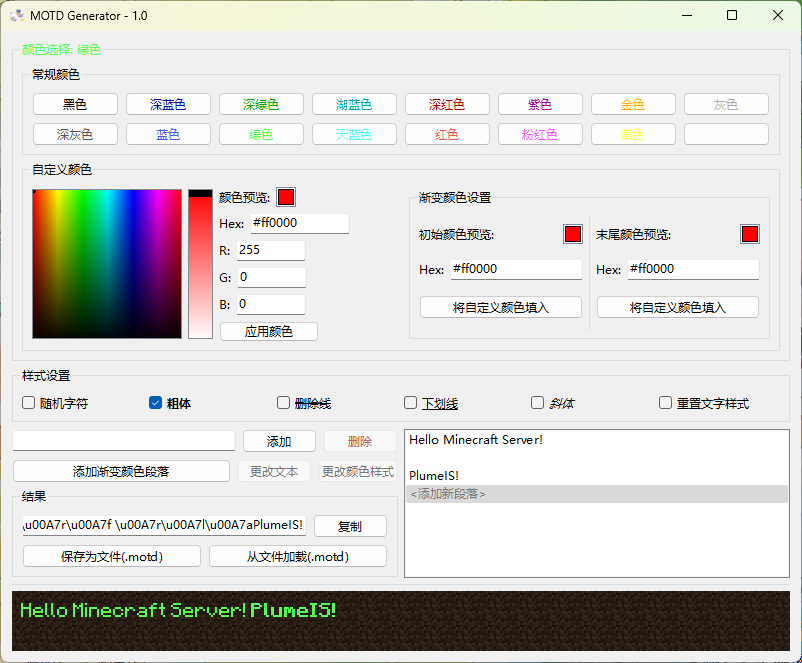Save the MOTD with 保存为文件(.motd)
The height and width of the screenshot is (663, 802).
(x=111, y=556)
